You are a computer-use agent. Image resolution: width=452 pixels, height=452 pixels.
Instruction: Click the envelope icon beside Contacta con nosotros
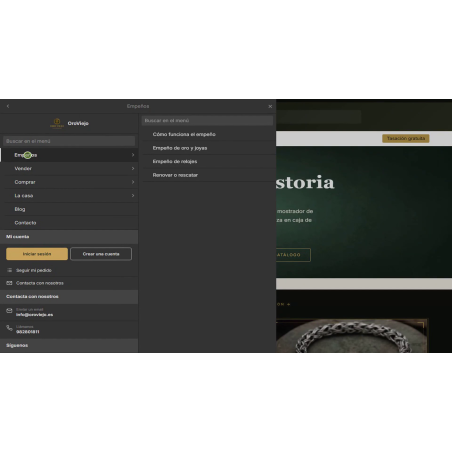tap(9, 283)
